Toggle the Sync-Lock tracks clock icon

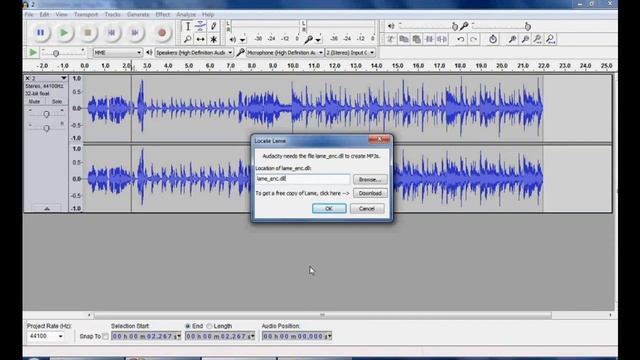click(493, 39)
